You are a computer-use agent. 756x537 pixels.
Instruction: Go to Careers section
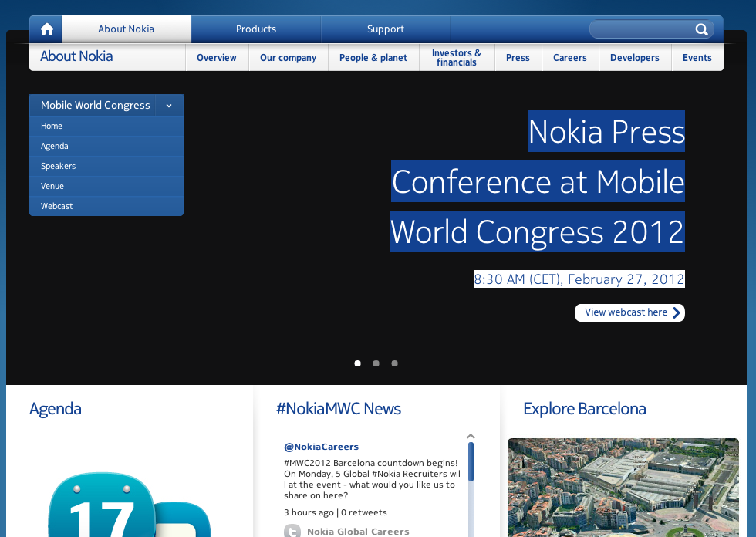tap(570, 57)
